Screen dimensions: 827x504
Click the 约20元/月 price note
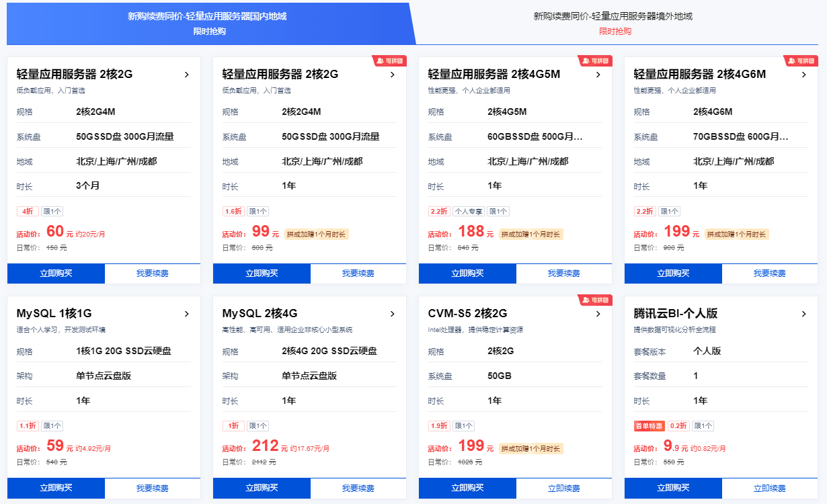click(90, 235)
